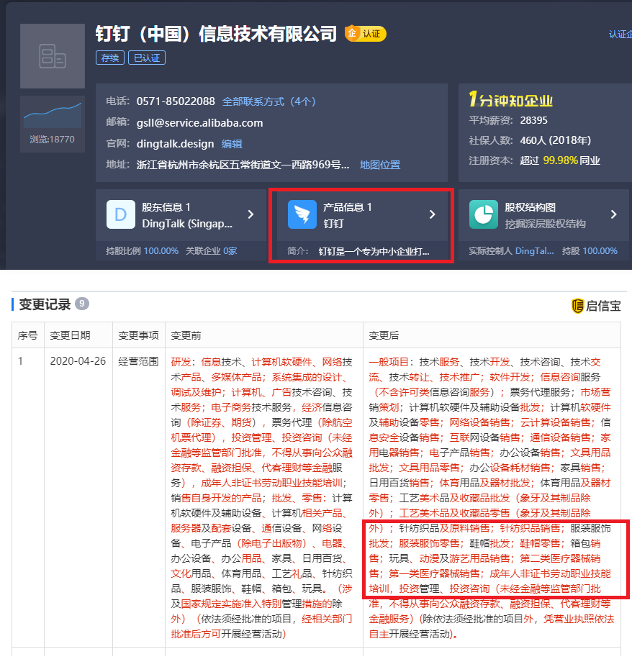
Task: Expand the 产品信息 card arrow
Action: pos(432,214)
